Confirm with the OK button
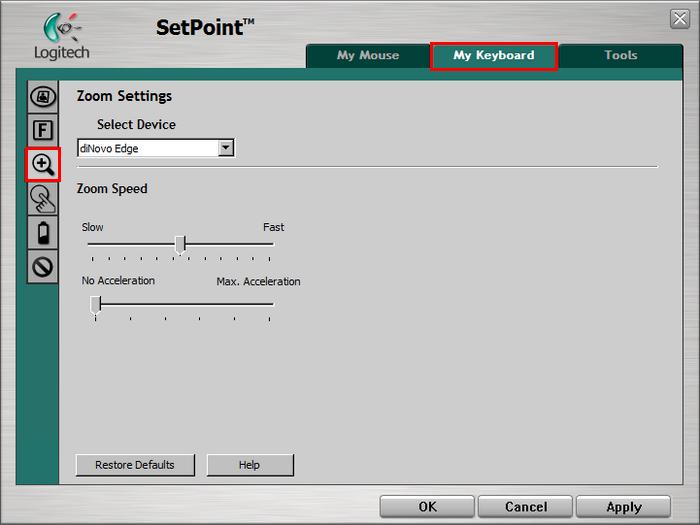The image size is (700, 525). (x=427, y=507)
